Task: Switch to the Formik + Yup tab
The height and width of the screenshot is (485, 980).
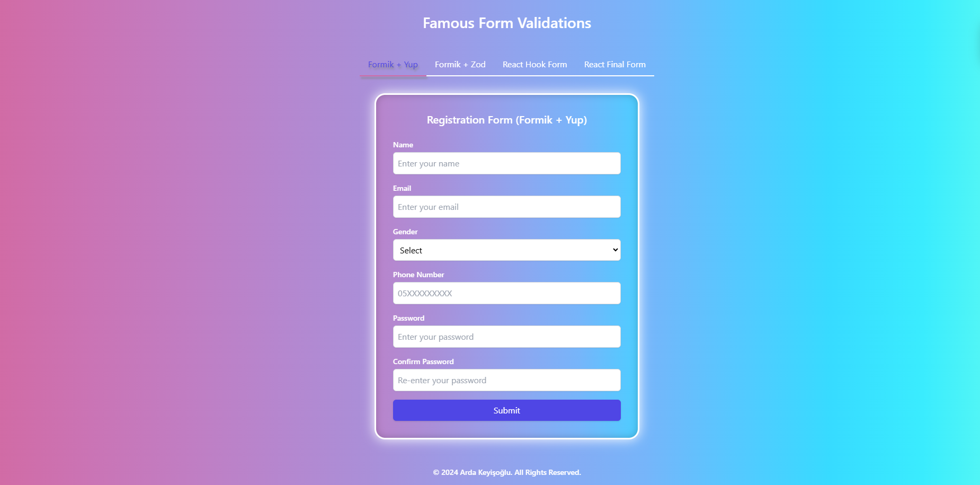Action: (x=393, y=65)
